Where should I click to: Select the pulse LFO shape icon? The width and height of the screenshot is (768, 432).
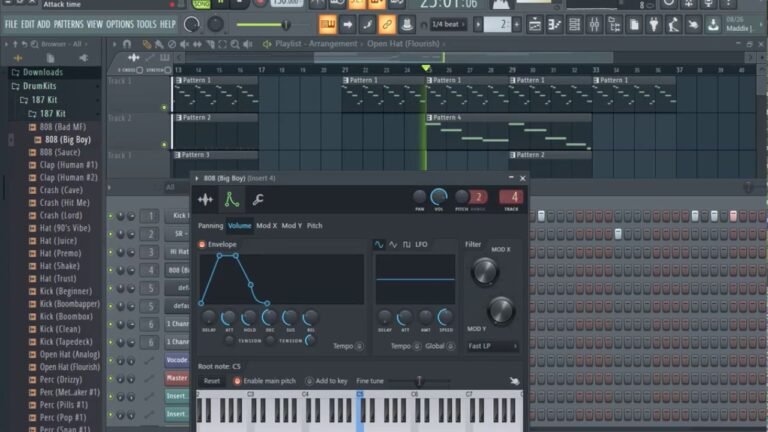pyautogui.click(x=407, y=244)
